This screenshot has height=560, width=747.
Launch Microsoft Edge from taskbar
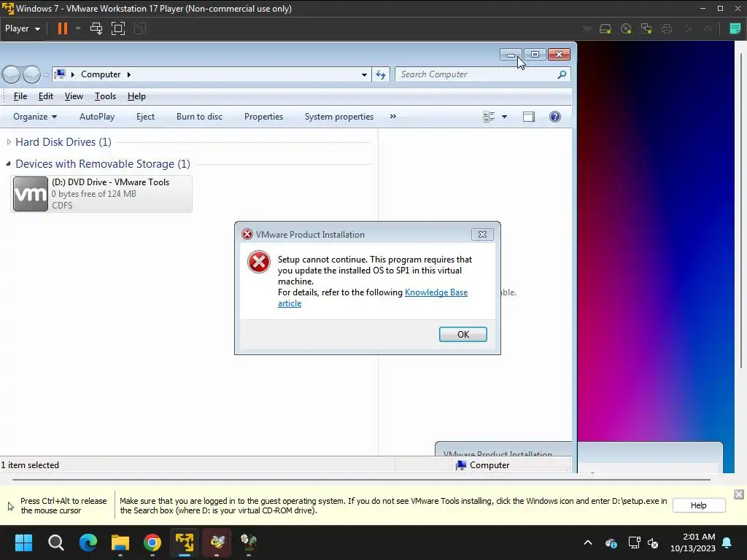tap(88, 542)
